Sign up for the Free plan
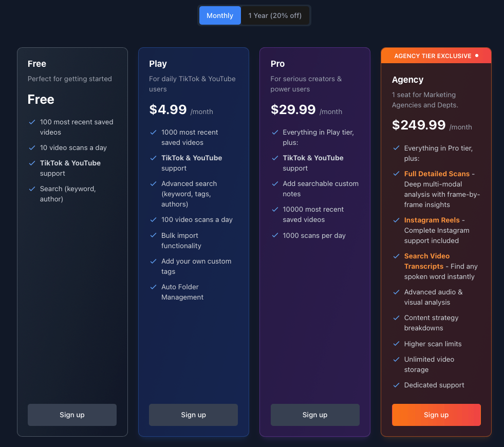504x447 pixels. pyautogui.click(x=72, y=415)
